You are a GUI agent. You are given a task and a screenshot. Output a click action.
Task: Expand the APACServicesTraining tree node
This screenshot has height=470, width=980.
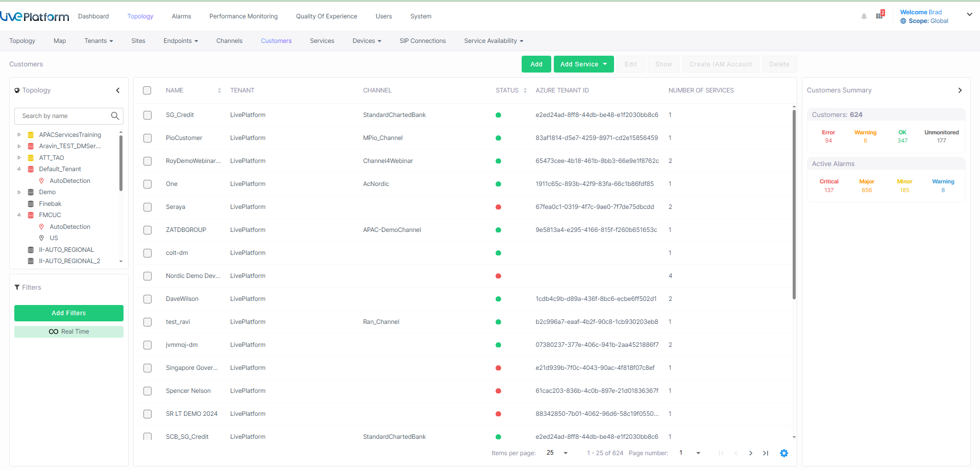pos(19,135)
